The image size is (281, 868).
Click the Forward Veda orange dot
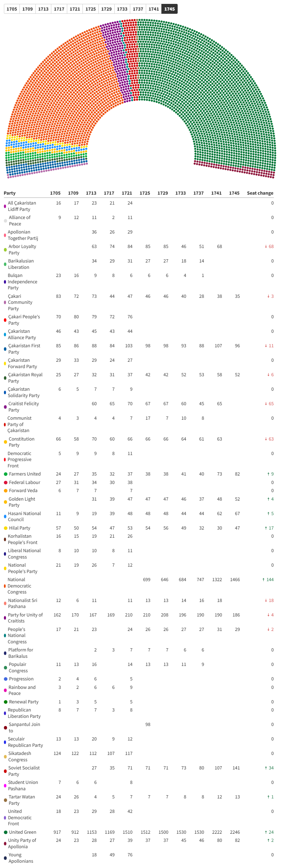[x=6, y=490]
